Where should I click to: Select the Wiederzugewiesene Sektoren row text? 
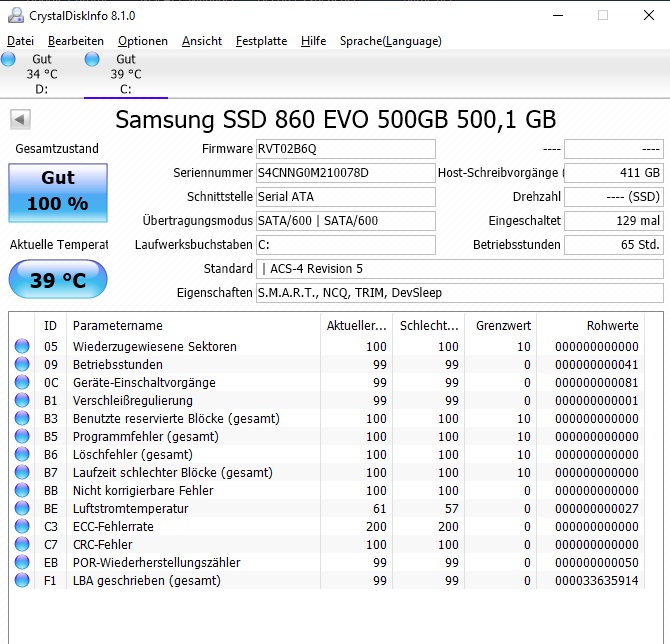pos(155,347)
